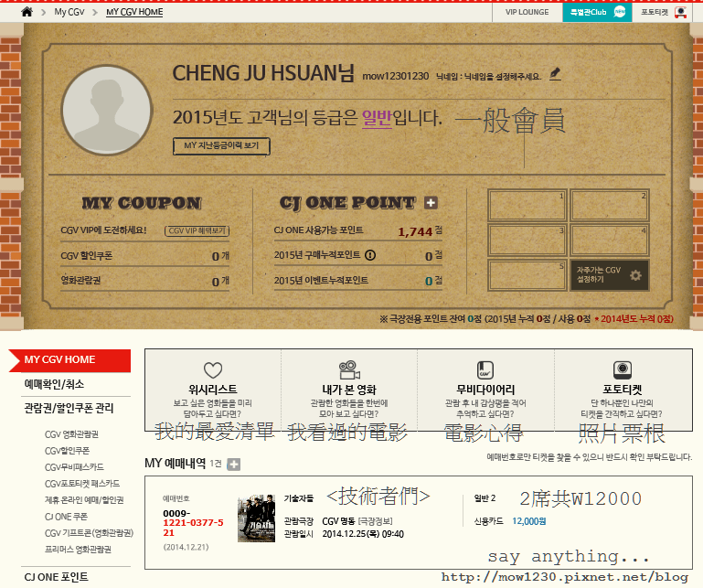Expand CJ ONE POINT plus icon
The height and width of the screenshot is (588, 703).
(x=431, y=203)
